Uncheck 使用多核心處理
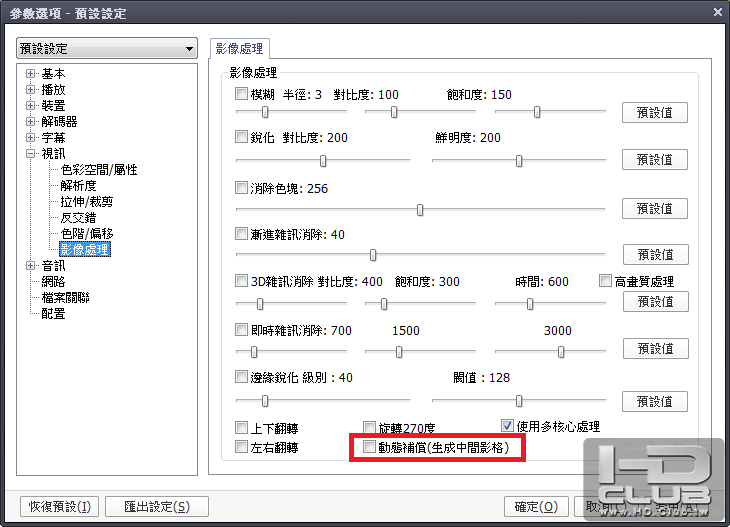This screenshot has width=730, height=527. [507, 426]
